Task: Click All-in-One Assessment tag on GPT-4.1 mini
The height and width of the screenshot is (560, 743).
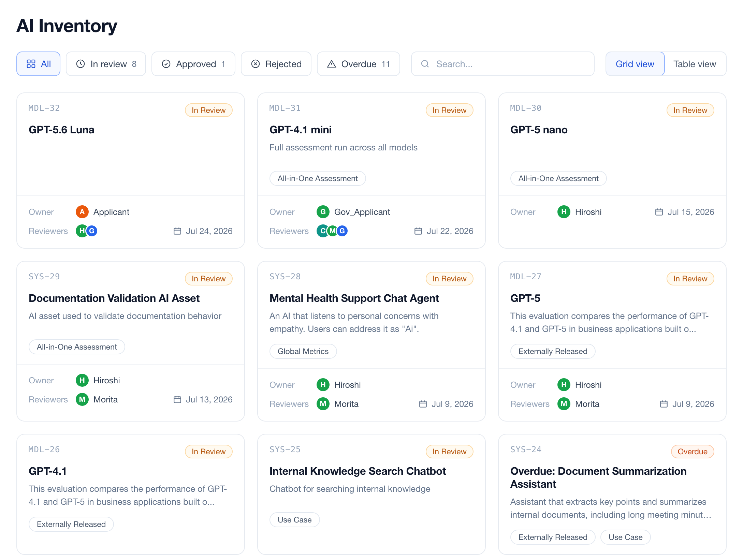Action: tap(318, 178)
